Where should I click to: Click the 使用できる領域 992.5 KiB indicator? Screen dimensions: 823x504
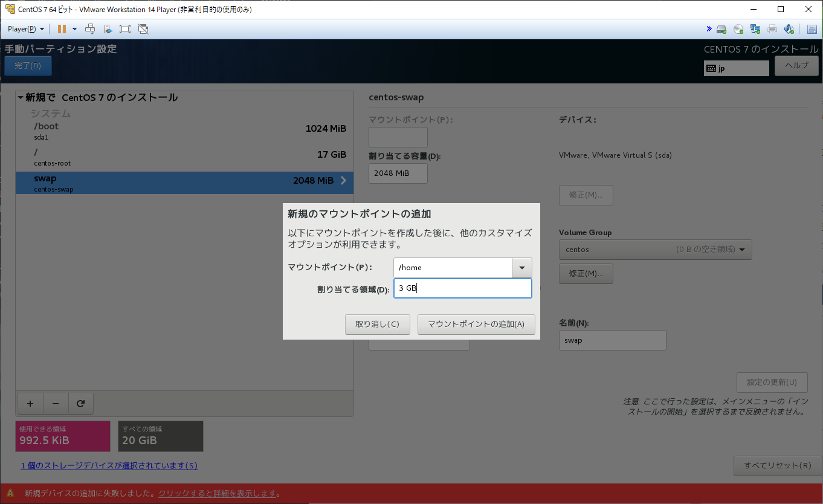(x=63, y=436)
